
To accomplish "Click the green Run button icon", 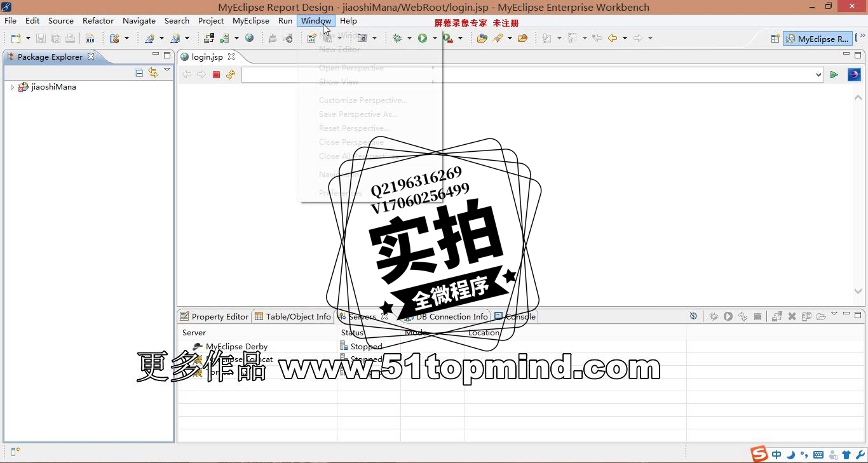I will (423, 38).
